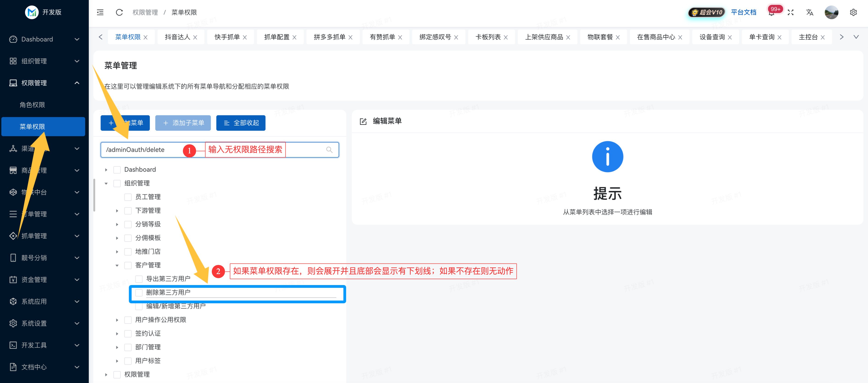
Task: Check the 删除第三方用户 checkbox
Action: click(x=139, y=292)
